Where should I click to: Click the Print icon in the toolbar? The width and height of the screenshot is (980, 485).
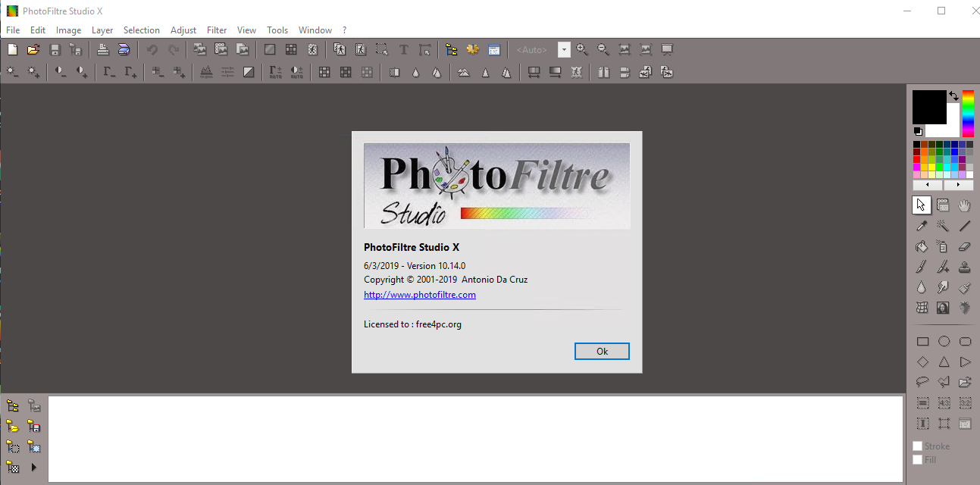[x=102, y=49]
